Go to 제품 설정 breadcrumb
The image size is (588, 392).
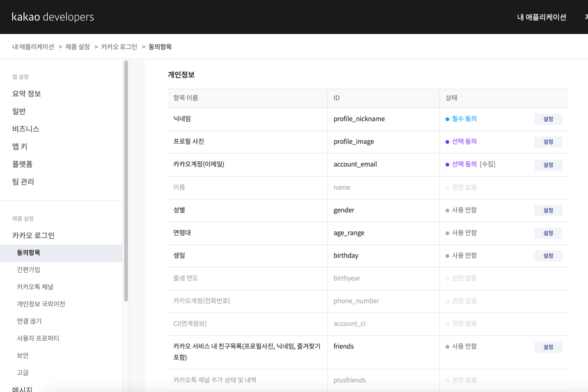(x=77, y=47)
